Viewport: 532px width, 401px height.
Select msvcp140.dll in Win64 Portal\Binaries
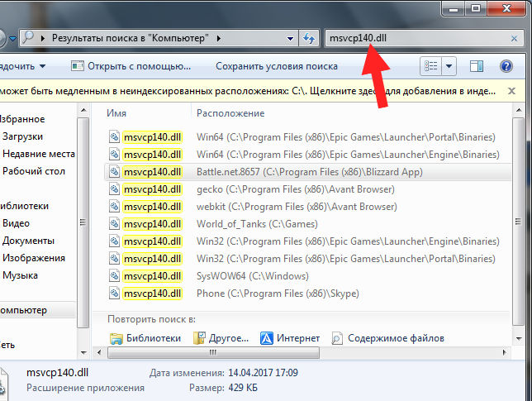152,137
